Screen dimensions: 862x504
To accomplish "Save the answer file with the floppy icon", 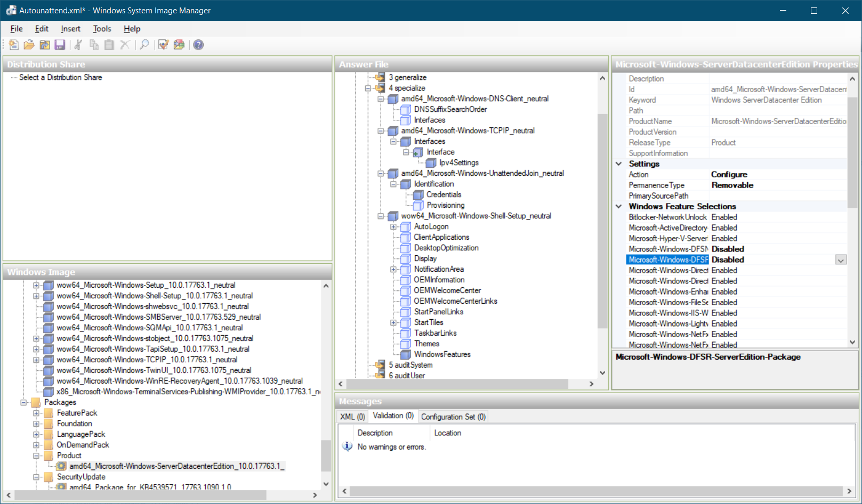I will [x=60, y=45].
